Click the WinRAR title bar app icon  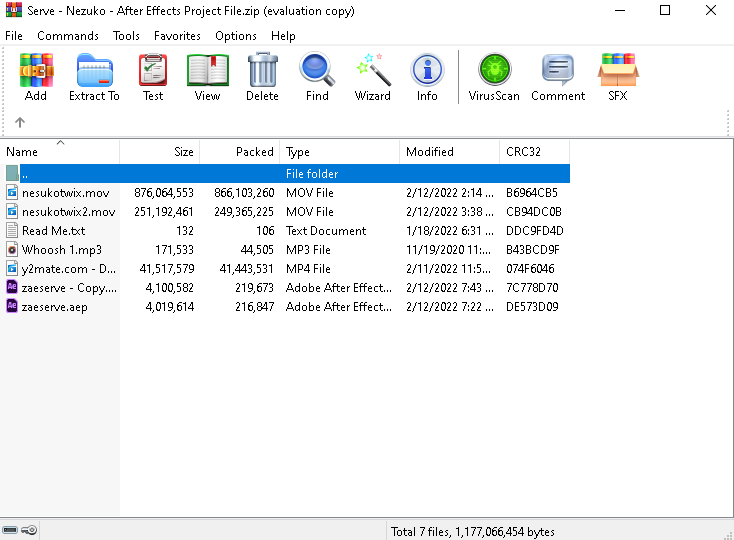(x=14, y=10)
